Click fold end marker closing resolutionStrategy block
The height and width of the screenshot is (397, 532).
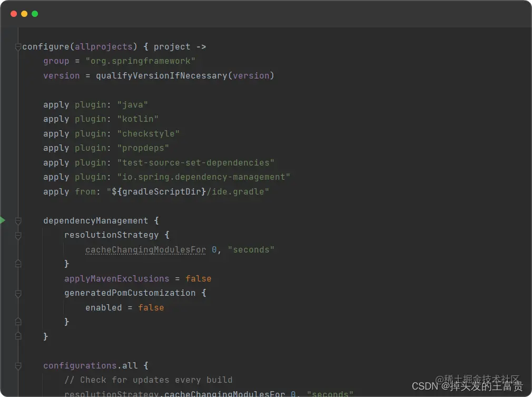point(18,264)
